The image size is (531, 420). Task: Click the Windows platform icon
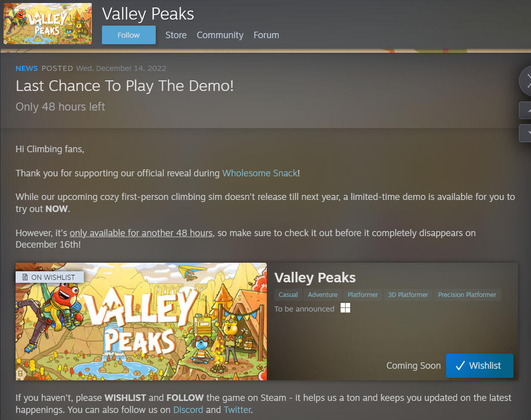point(346,308)
